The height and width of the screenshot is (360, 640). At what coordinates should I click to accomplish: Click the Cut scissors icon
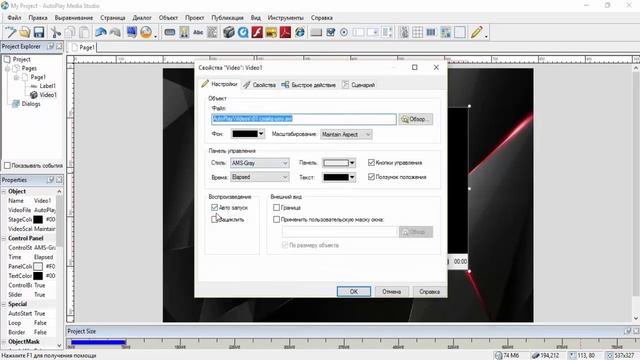click(x=56, y=32)
